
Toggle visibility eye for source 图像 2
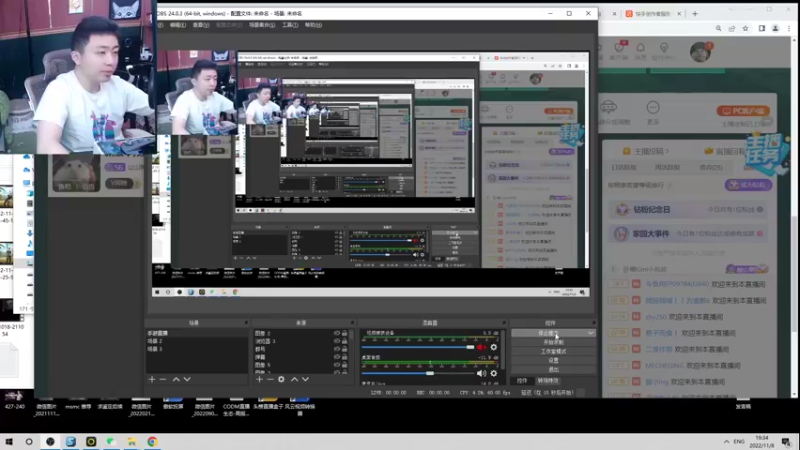tap(337, 333)
